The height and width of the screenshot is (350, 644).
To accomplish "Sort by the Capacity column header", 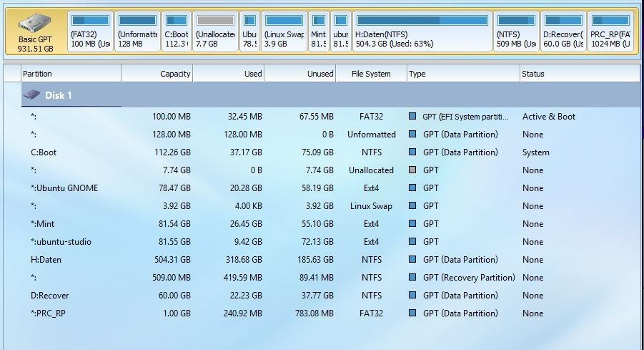I will (x=157, y=74).
